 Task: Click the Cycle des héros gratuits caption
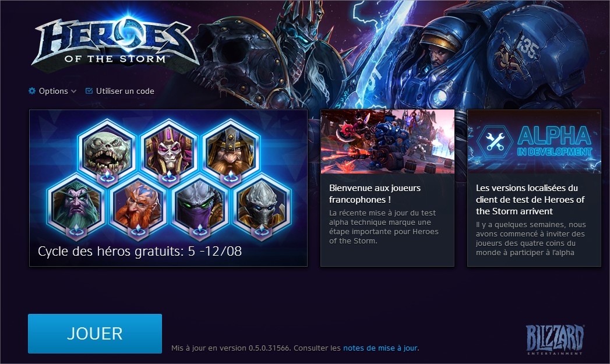coord(140,251)
